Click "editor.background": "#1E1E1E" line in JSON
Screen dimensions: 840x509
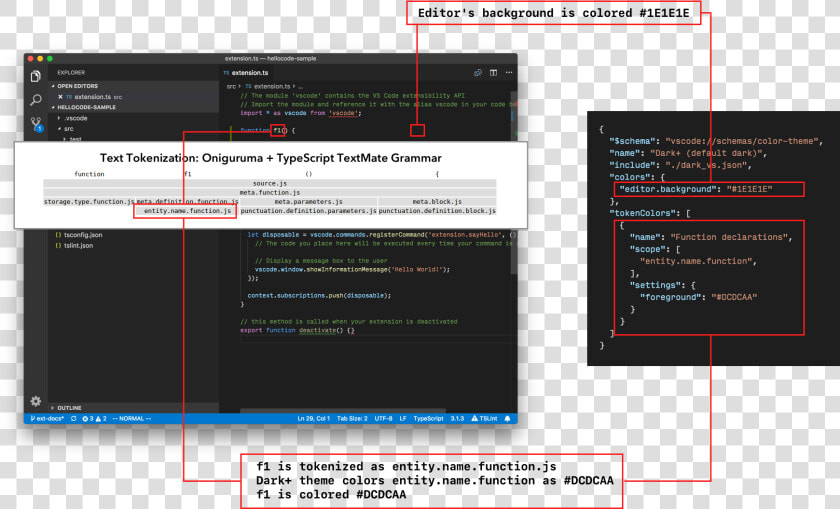click(696, 189)
